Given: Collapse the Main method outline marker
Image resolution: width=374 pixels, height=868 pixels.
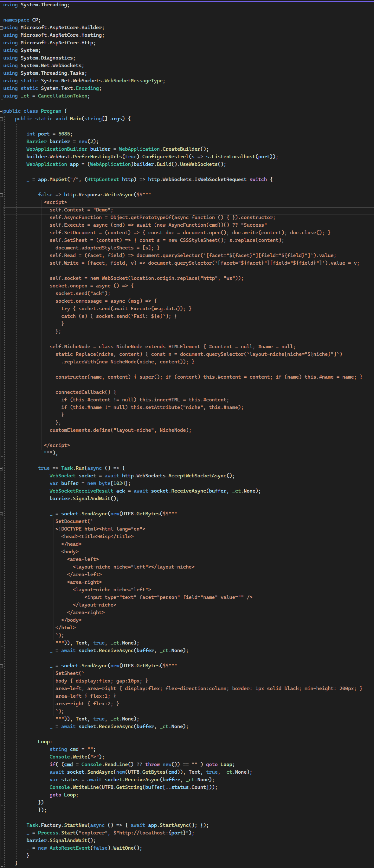Looking at the screenshot, I should [1, 119].
